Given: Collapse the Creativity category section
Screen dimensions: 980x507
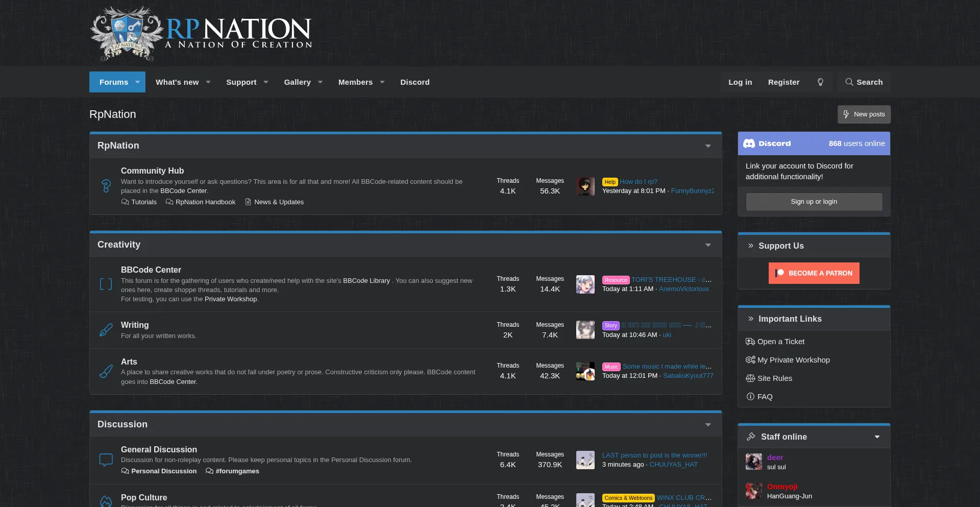Looking at the screenshot, I should pos(708,245).
